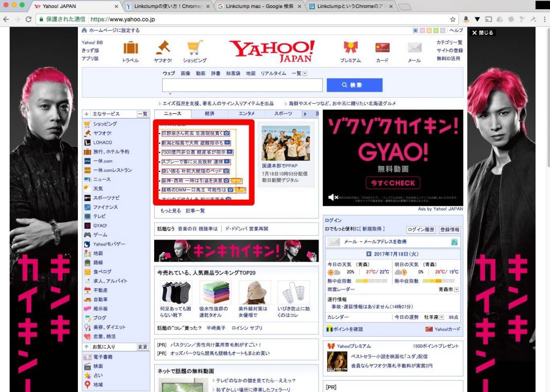Switch to the スポーツ news tab
Viewport: 550px width, 392px height.
(x=283, y=114)
